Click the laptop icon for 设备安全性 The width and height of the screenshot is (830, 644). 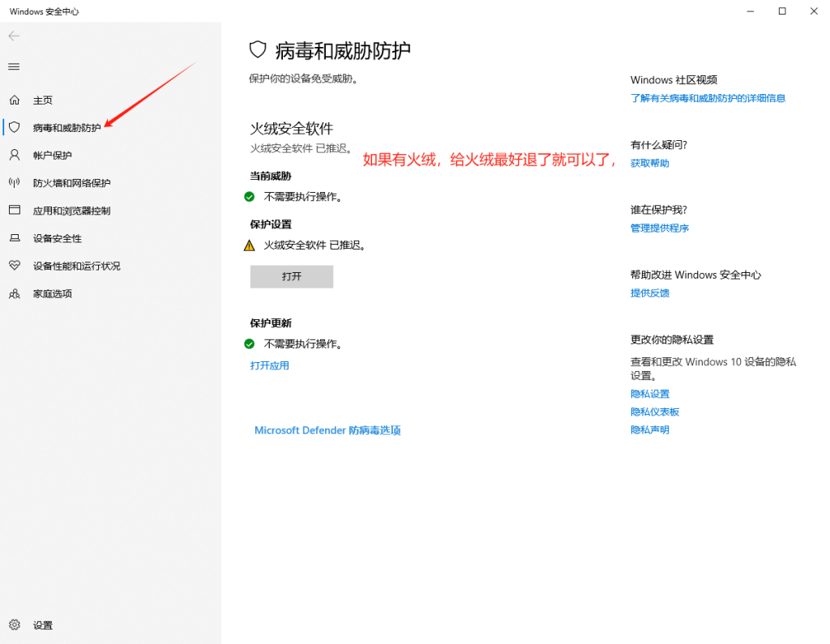point(15,238)
